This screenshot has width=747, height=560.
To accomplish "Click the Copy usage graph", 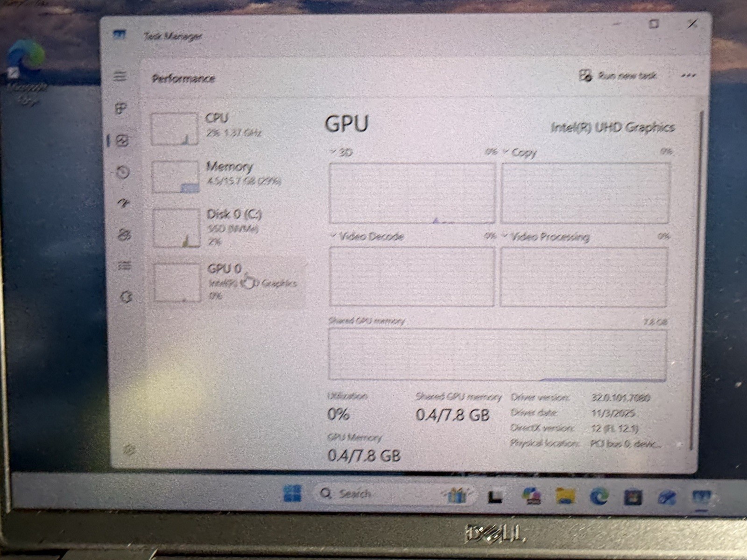I will [x=585, y=193].
